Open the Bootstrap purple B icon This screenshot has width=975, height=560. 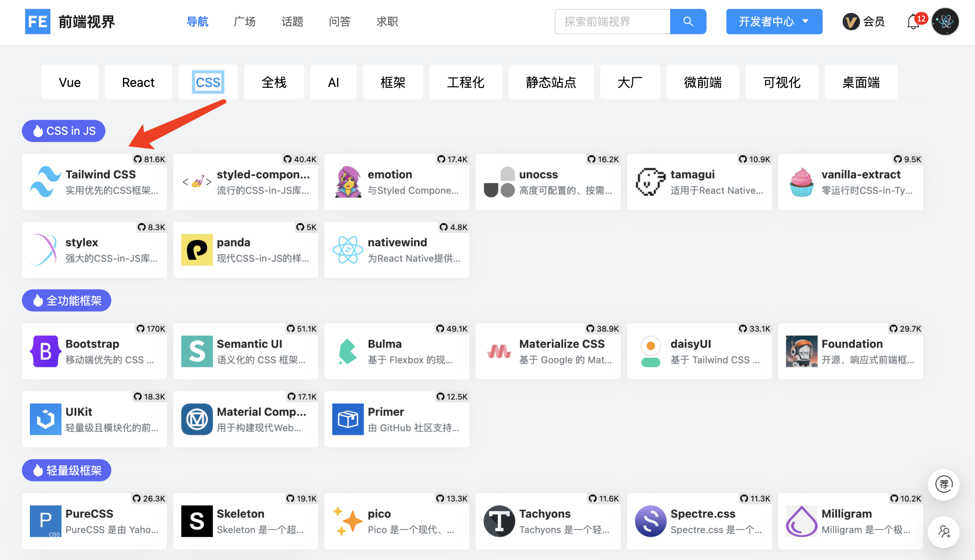coord(45,352)
